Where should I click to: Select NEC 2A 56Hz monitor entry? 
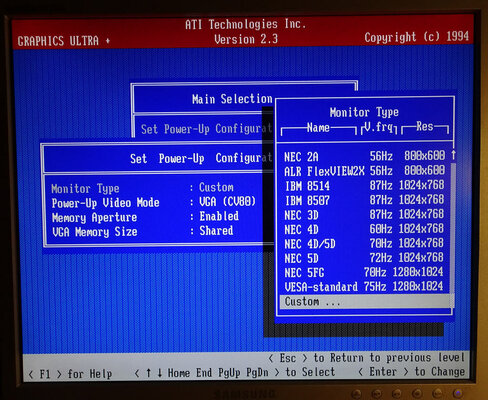click(x=364, y=156)
